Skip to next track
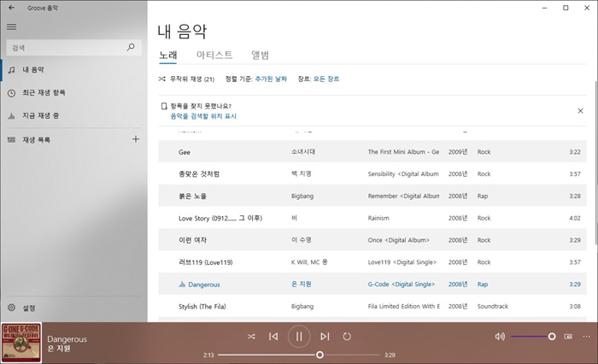This screenshot has height=364, width=598. click(325, 337)
